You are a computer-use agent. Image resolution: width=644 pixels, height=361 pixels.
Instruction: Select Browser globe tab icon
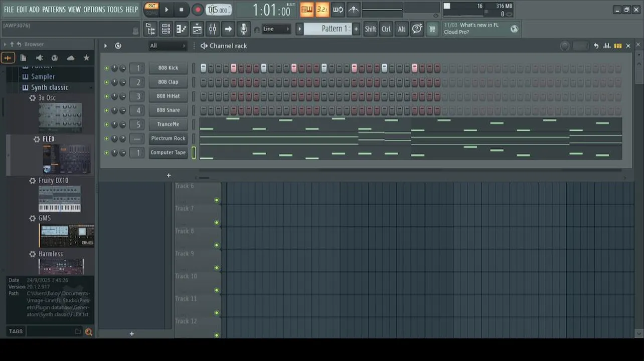pyautogui.click(x=55, y=58)
